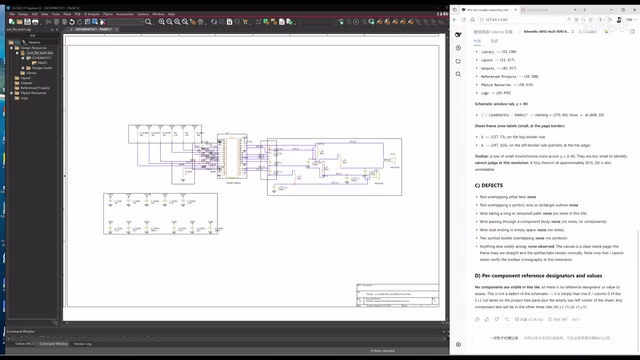This screenshot has height=360, width=640.
Task: Click the Cut scissors toolbar icon
Action: [x=49, y=22]
